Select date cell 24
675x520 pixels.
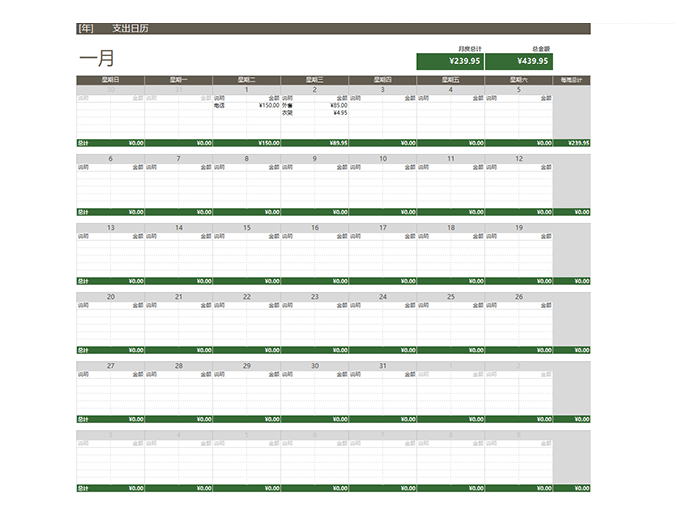pyautogui.click(x=383, y=297)
